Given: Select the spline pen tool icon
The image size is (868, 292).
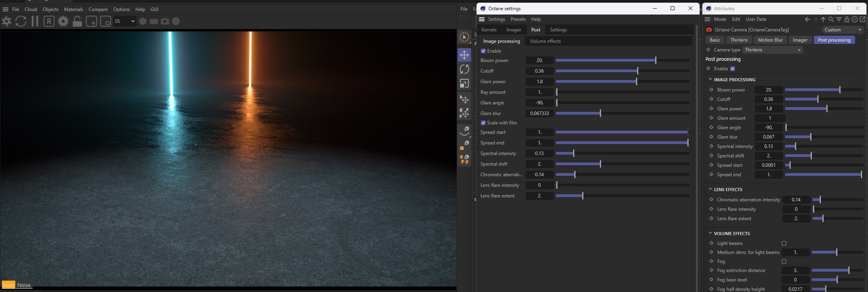Looking at the screenshot, I should click(x=464, y=131).
